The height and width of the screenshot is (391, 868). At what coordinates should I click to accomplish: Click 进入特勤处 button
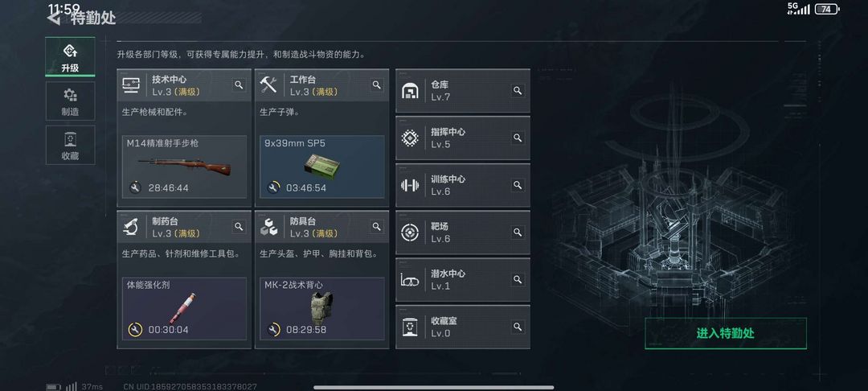(x=726, y=333)
